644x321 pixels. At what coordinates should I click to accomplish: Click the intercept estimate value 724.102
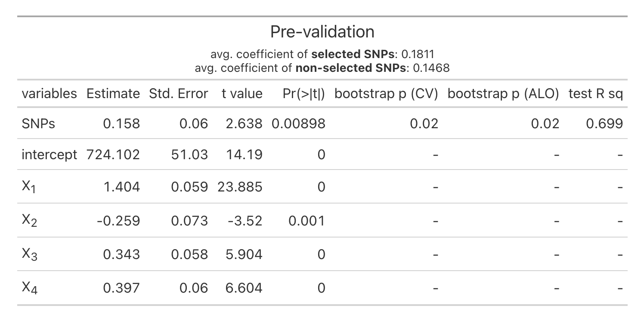point(113,154)
